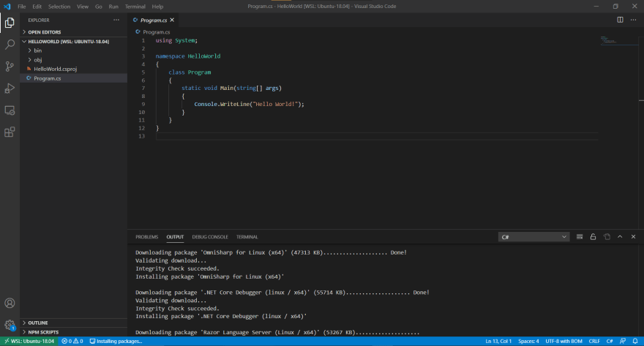
Task: Clear the output panel
Action: coord(580,237)
